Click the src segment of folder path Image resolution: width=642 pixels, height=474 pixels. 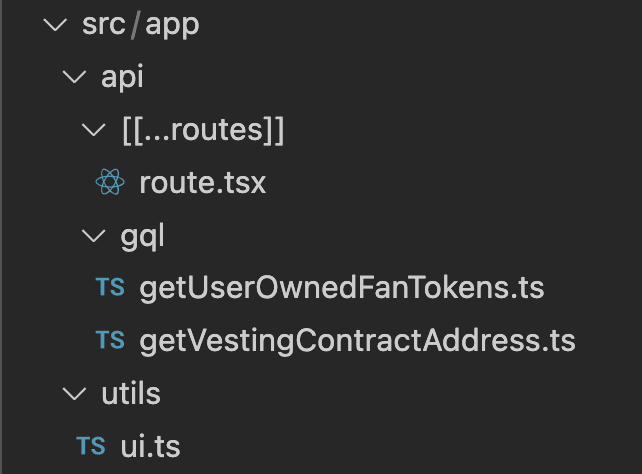(104, 25)
